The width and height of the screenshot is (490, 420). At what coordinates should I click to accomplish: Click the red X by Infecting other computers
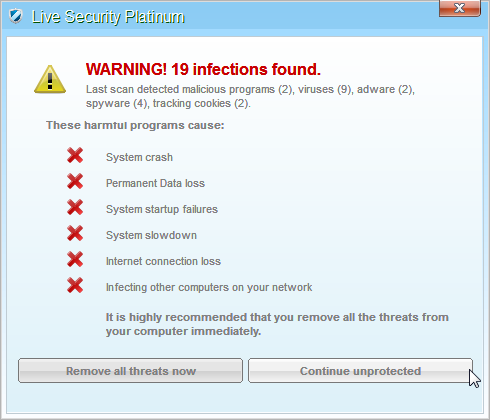point(75,285)
